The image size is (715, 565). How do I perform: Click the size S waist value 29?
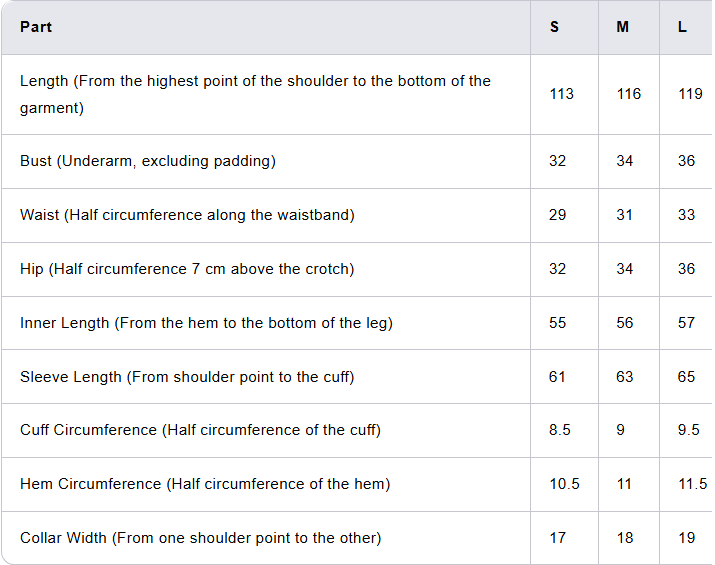tap(557, 215)
